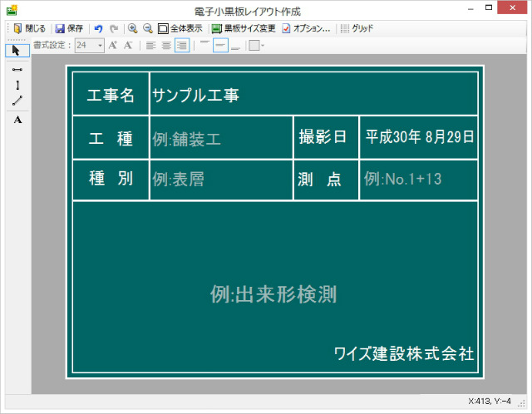
Task: Select the 工事名 label cell
Action: pyautogui.click(x=111, y=94)
